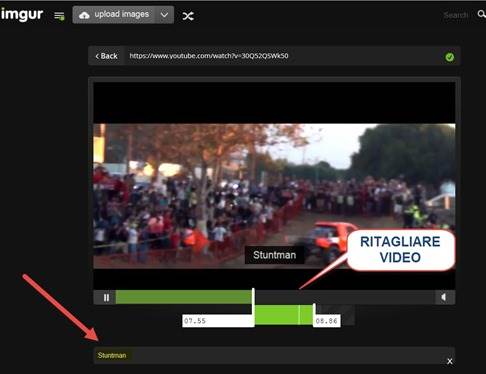Screen dimensions: 486x374
Task: Edit the start time 07.55 field
Action: (217, 321)
